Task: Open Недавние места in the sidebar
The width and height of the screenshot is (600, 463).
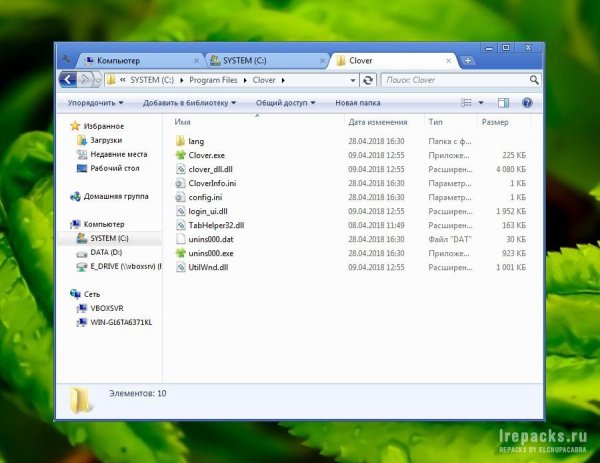Action: 119,154
